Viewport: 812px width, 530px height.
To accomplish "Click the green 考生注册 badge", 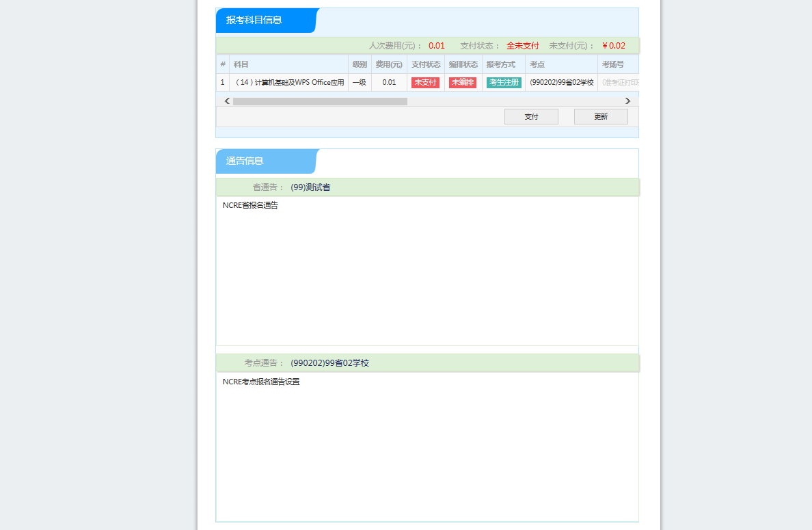I will point(504,83).
